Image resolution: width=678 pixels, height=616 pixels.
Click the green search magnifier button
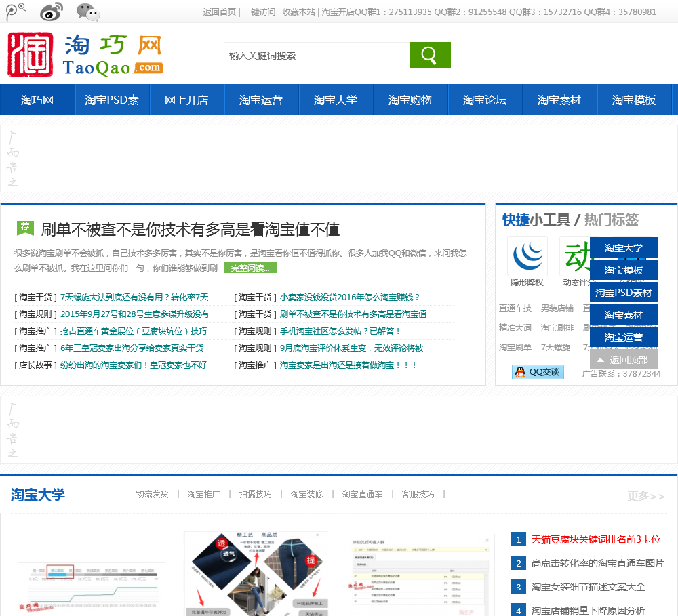[431, 55]
